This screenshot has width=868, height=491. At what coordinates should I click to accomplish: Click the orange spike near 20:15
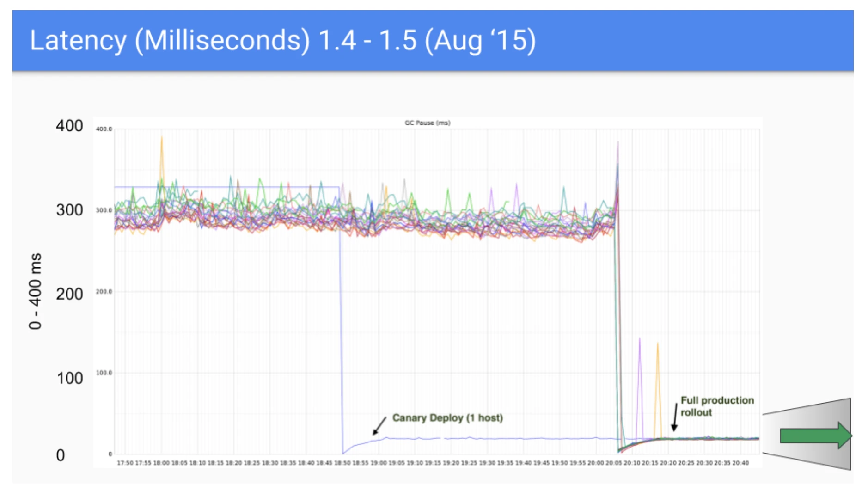click(658, 344)
